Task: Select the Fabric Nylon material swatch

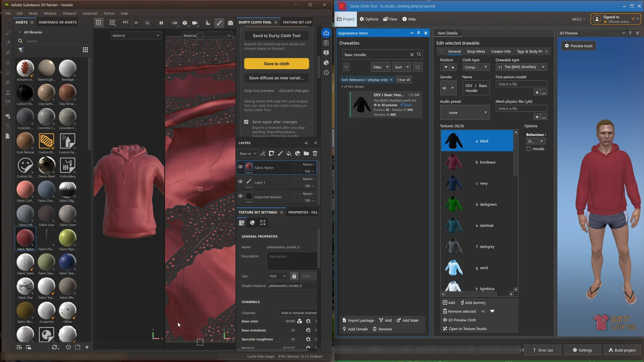Action: [x=25, y=238]
